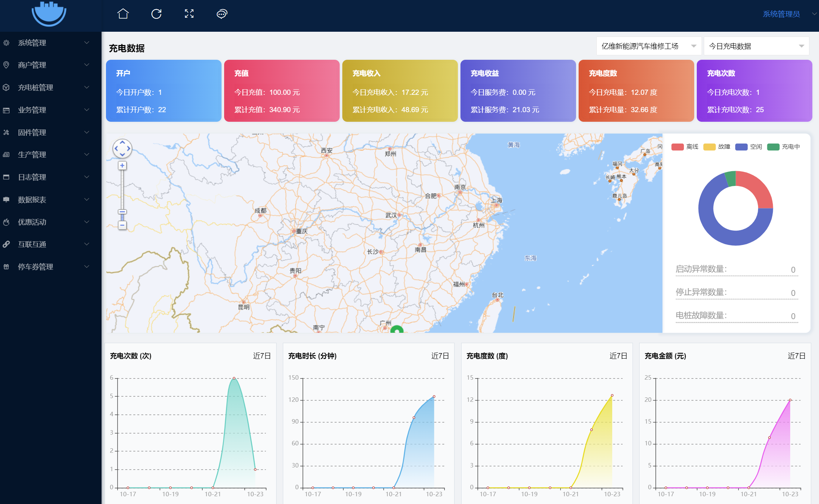The width and height of the screenshot is (819, 504).
Task: Click the 10-22 peak point on 充电次数 chart
Action: point(234,378)
